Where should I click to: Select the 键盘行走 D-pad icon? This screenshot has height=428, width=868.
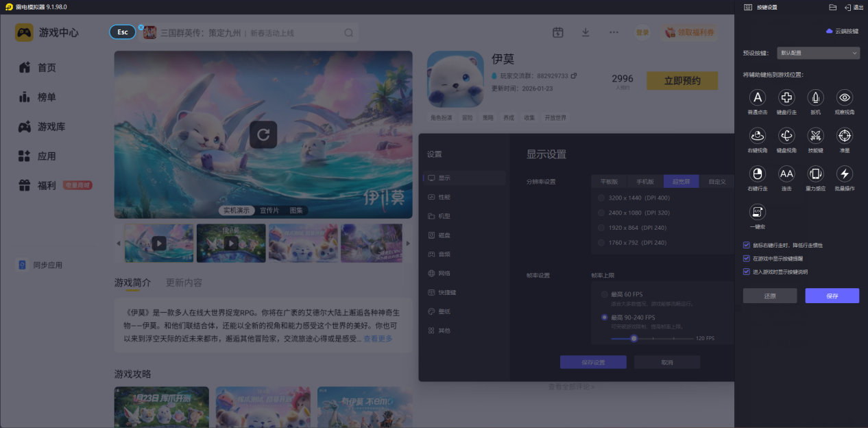click(x=786, y=97)
